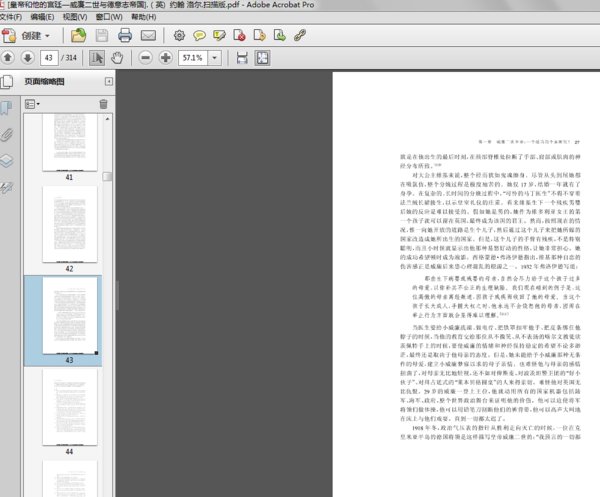This screenshot has height=497, width=600.
Task: Toggle the Layers panel icon
Action: point(7,160)
